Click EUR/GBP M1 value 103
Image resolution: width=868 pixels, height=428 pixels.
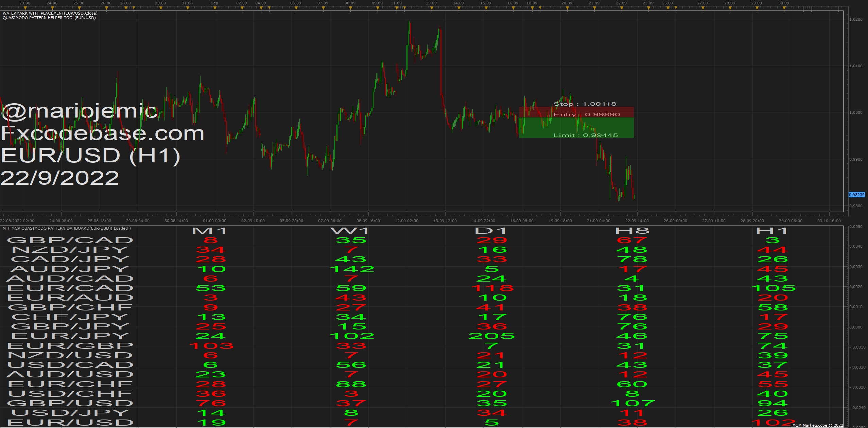coord(211,346)
